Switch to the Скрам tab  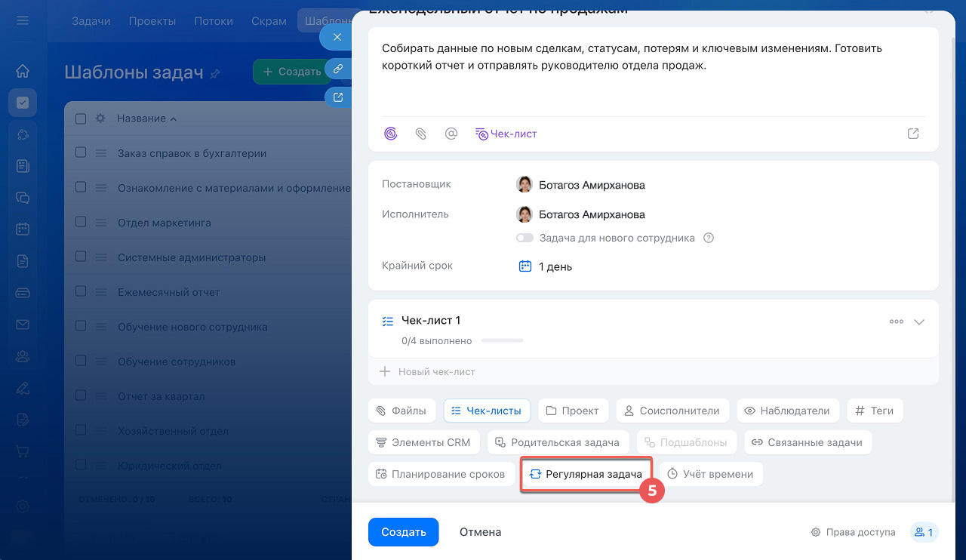point(268,21)
